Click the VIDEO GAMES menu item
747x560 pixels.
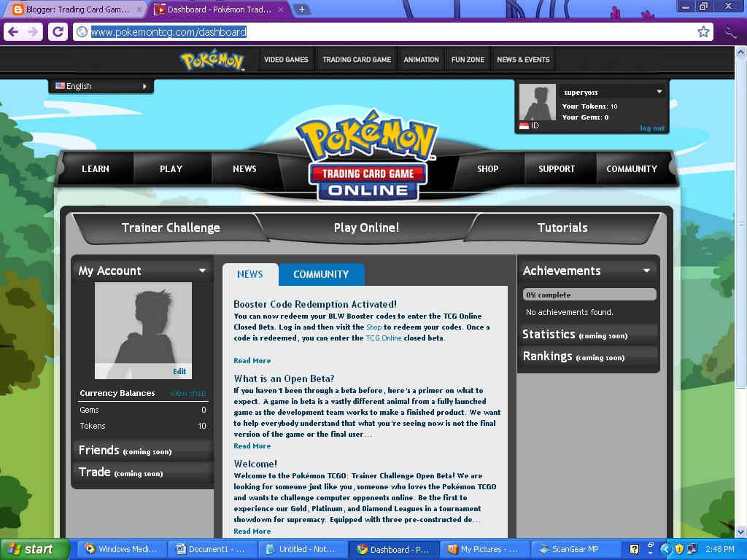coord(286,59)
